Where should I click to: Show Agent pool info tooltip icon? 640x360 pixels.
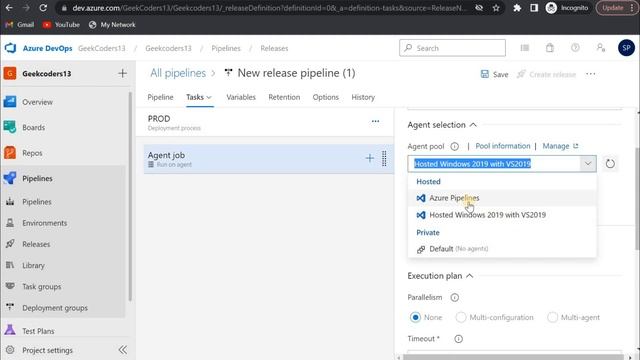click(x=454, y=146)
